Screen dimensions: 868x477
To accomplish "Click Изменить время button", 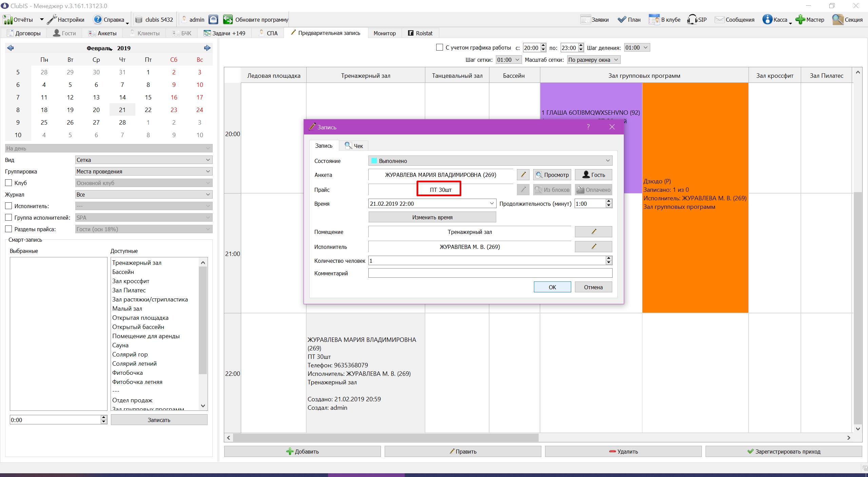I will pyautogui.click(x=432, y=217).
